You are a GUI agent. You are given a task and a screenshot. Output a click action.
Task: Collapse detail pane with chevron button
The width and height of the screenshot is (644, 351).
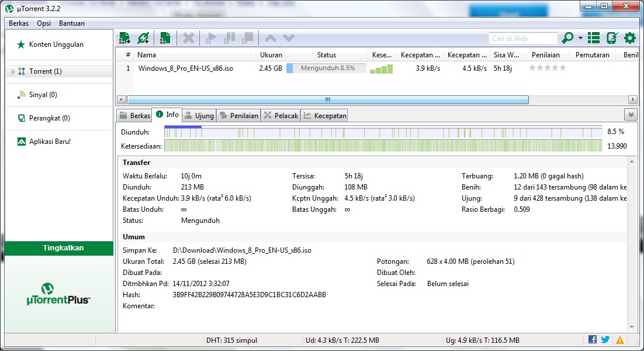[x=631, y=115]
